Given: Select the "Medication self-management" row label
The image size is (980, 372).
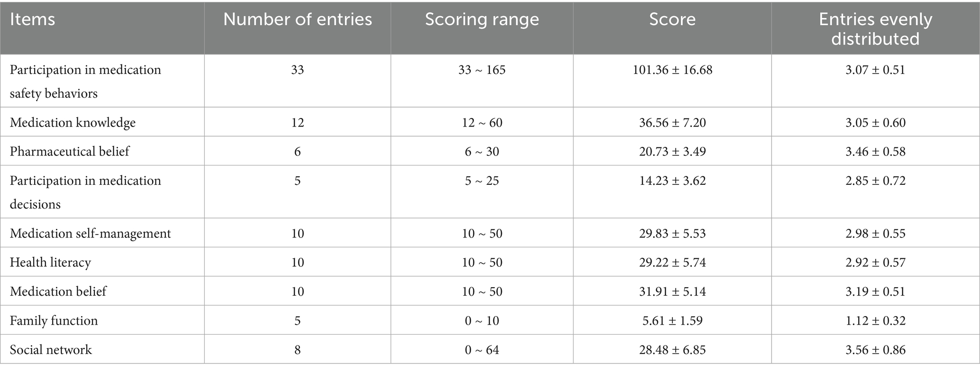Looking at the screenshot, I should point(90,234).
